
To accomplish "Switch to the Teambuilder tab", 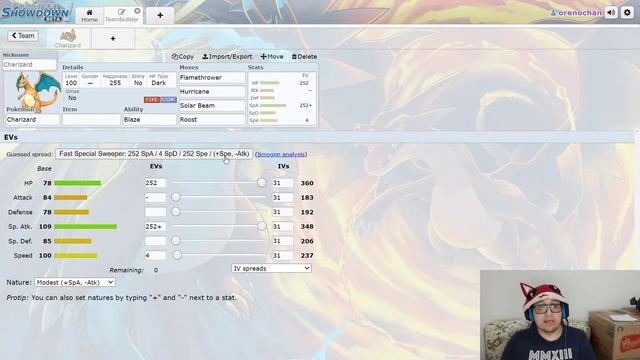I will tap(121, 16).
